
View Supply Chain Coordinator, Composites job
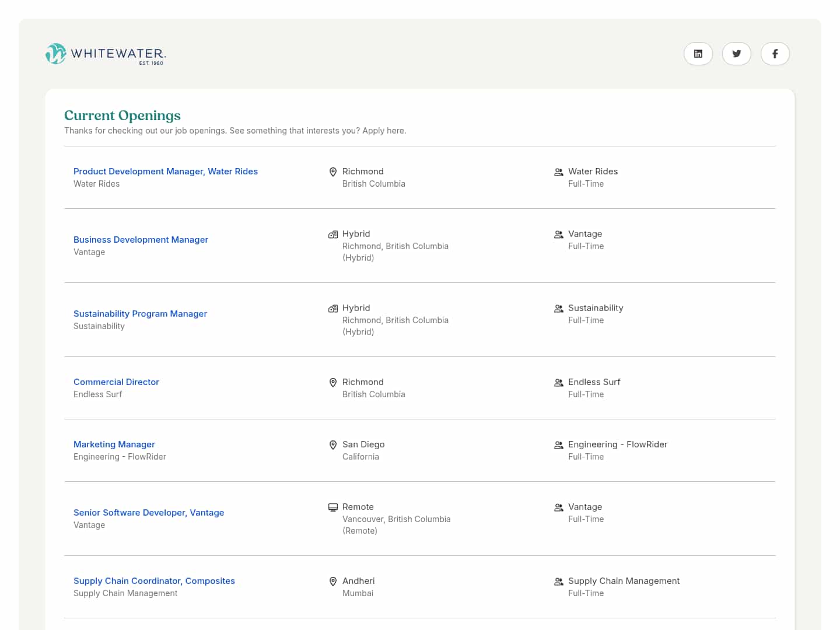tap(154, 581)
